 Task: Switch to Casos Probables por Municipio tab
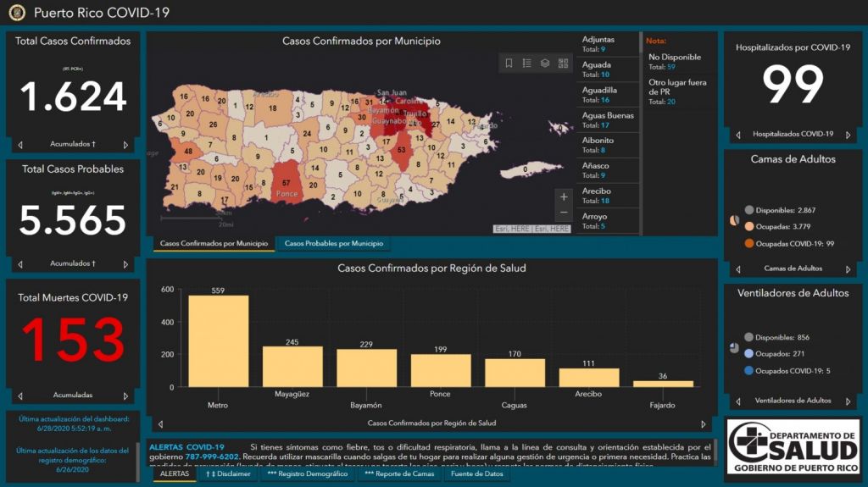[x=333, y=244]
